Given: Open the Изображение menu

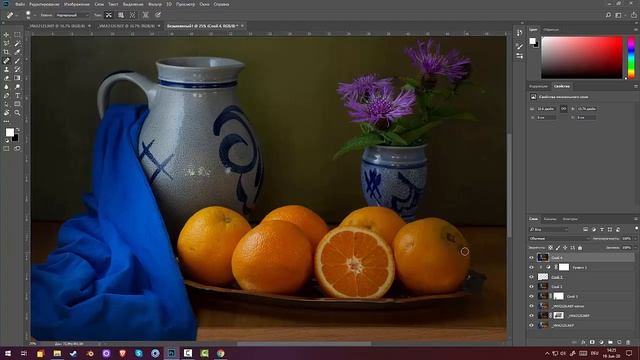Looking at the screenshot, I should 76,4.
